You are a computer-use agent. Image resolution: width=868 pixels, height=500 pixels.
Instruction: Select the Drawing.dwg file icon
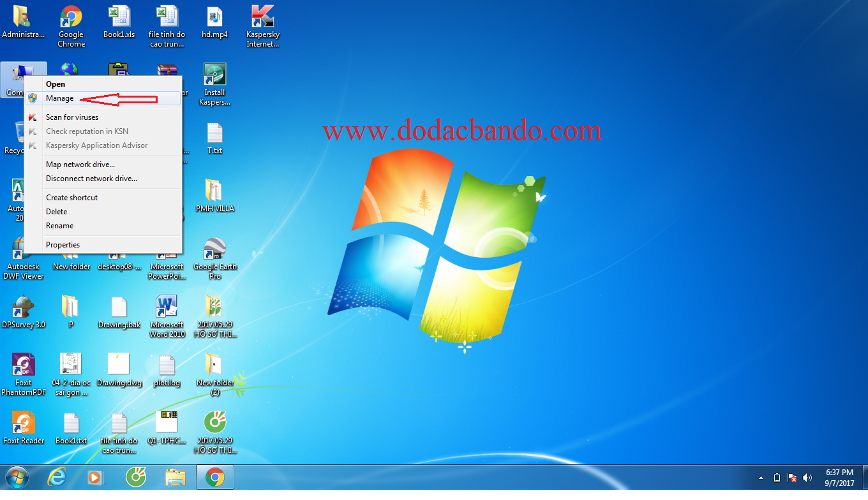coord(119,370)
